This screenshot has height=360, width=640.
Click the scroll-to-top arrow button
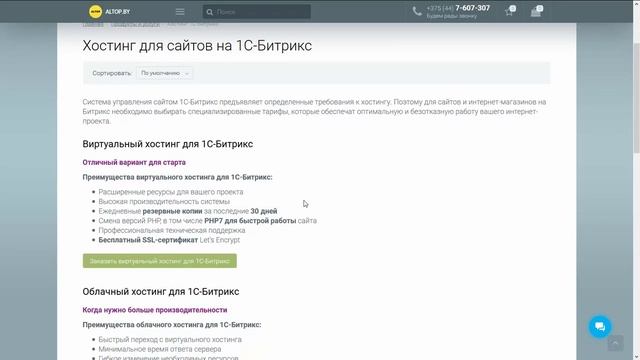pyautogui.click(x=615, y=343)
